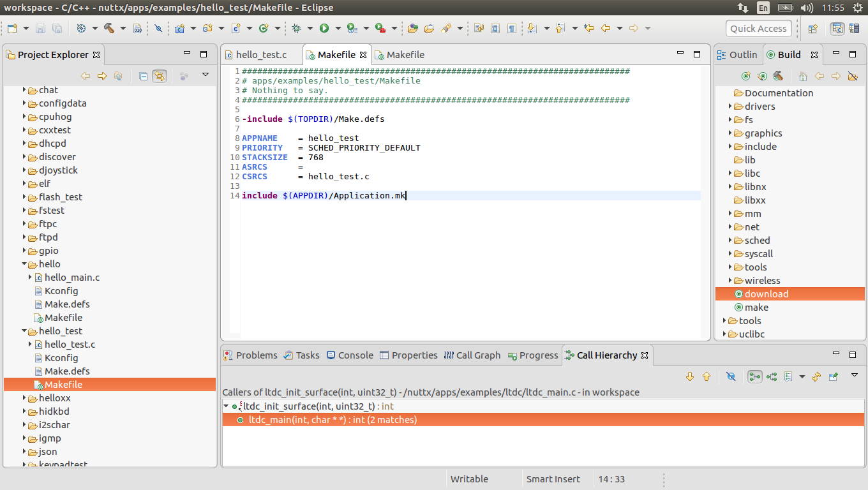Viewport: 868px width, 490px height.
Task: Select the make build target
Action: pyautogui.click(x=756, y=308)
